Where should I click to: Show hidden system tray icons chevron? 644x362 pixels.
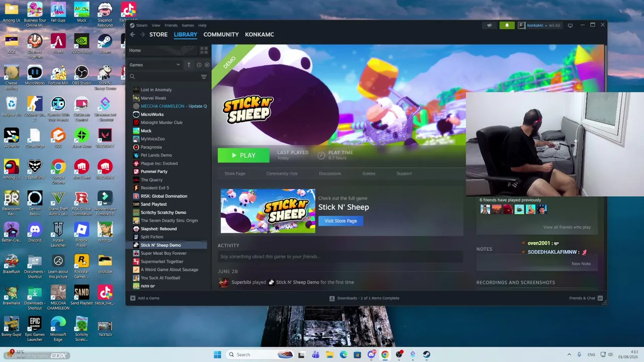pyautogui.click(x=569, y=354)
